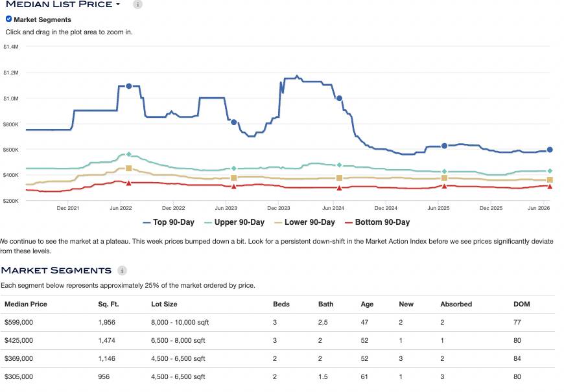Click the Bottom 90-Day triangle marker at Jun 2026
The width and height of the screenshot is (564, 392).
pyautogui.click(x=550, y=187)
